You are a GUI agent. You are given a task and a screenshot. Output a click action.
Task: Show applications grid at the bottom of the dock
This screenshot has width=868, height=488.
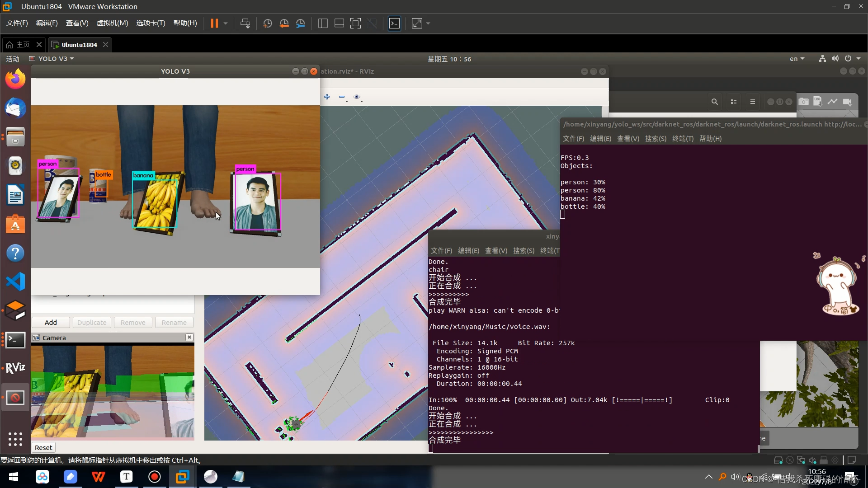15,439
